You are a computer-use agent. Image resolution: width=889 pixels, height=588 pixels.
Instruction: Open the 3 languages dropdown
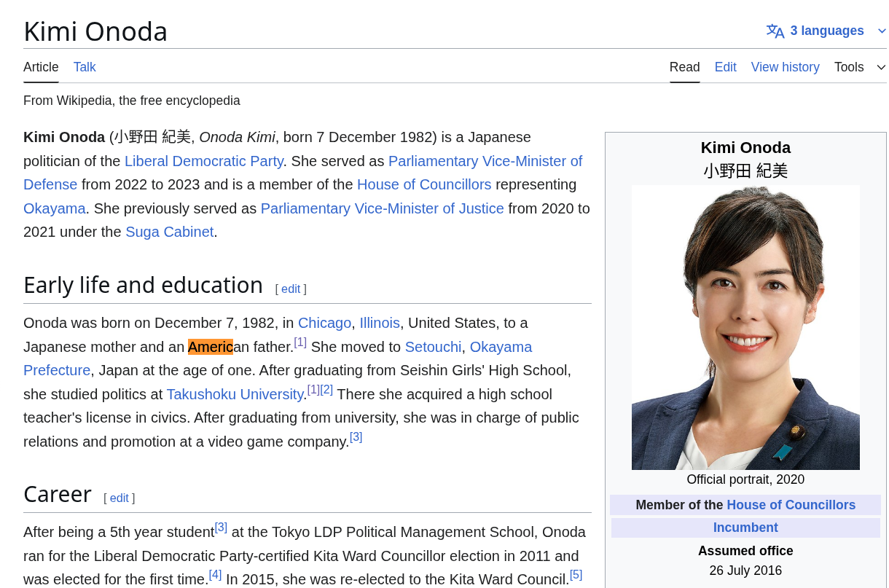[826, 31]
